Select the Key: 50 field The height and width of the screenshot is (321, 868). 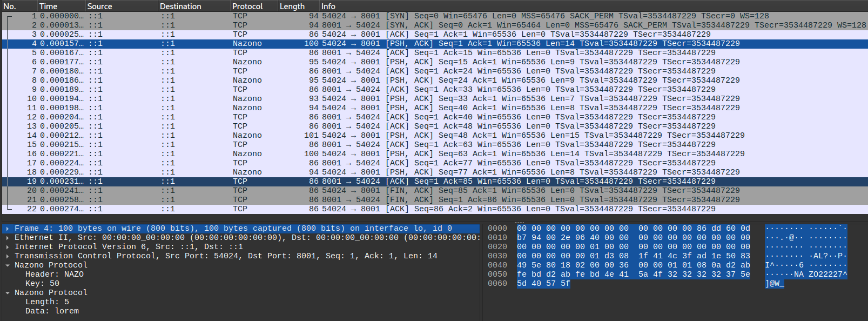coord(42,284)
